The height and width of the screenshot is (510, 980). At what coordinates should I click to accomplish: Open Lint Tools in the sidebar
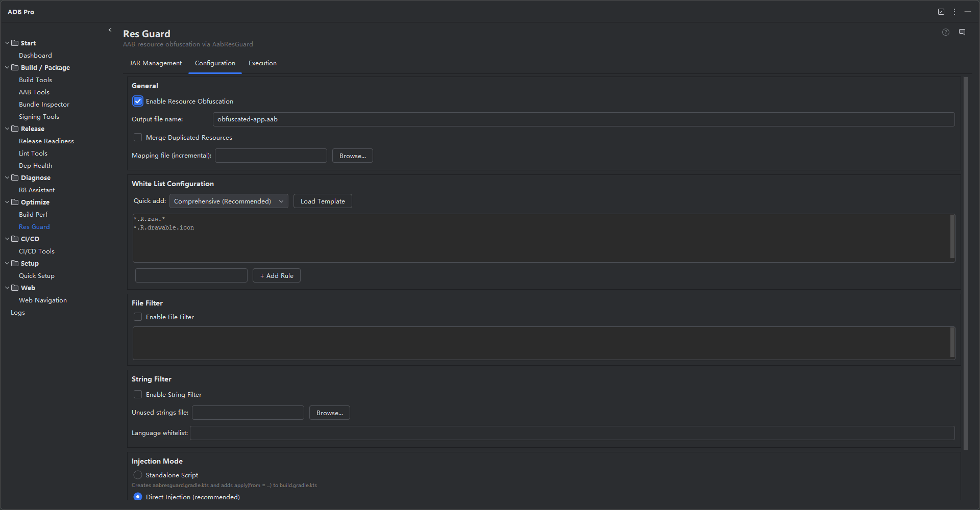click(33, 153)
